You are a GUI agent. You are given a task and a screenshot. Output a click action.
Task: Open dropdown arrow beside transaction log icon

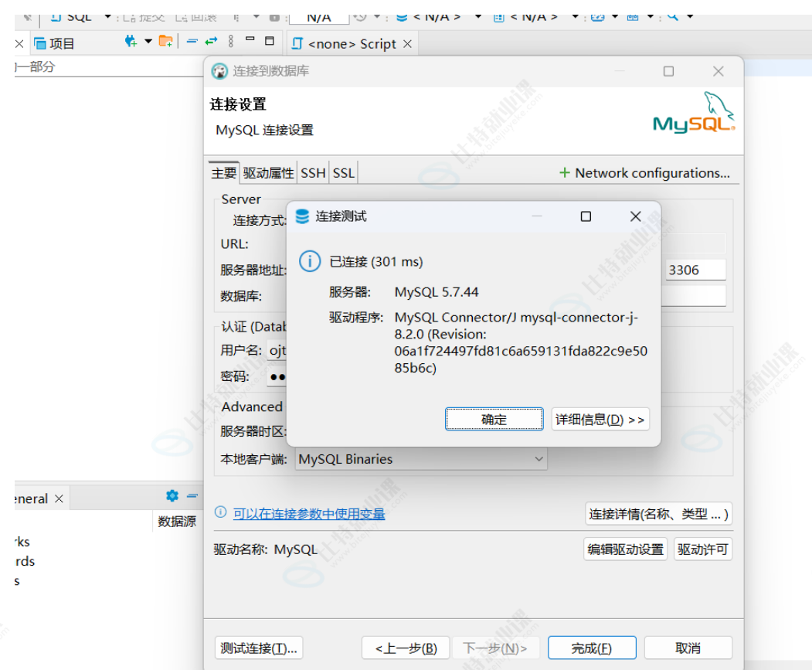point(377,16)
